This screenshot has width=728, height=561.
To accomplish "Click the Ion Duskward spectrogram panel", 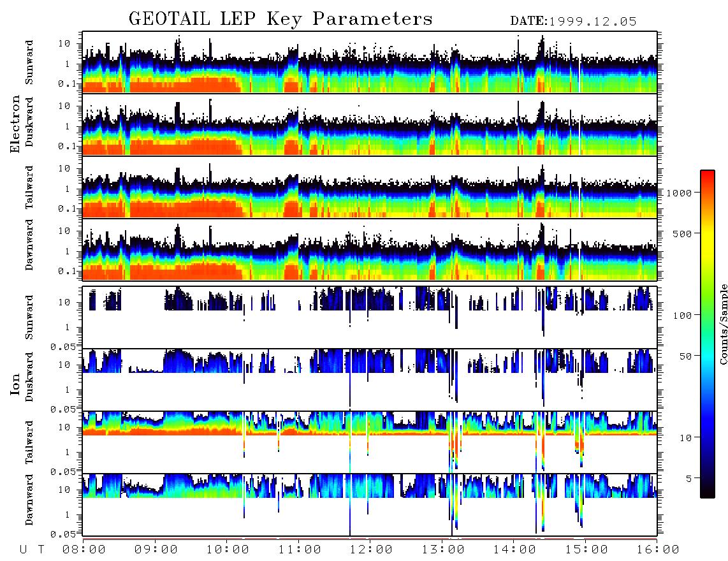I will 370,380.
